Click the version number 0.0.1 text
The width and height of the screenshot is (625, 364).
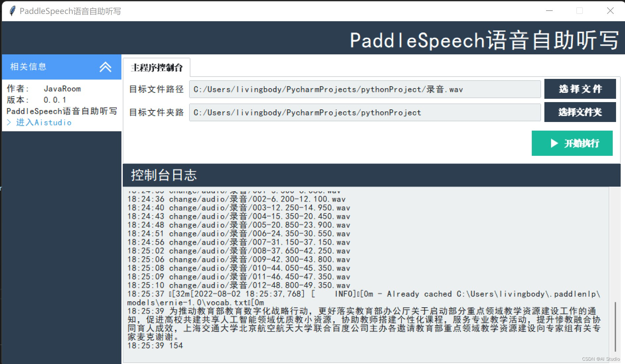coord(55,100)
